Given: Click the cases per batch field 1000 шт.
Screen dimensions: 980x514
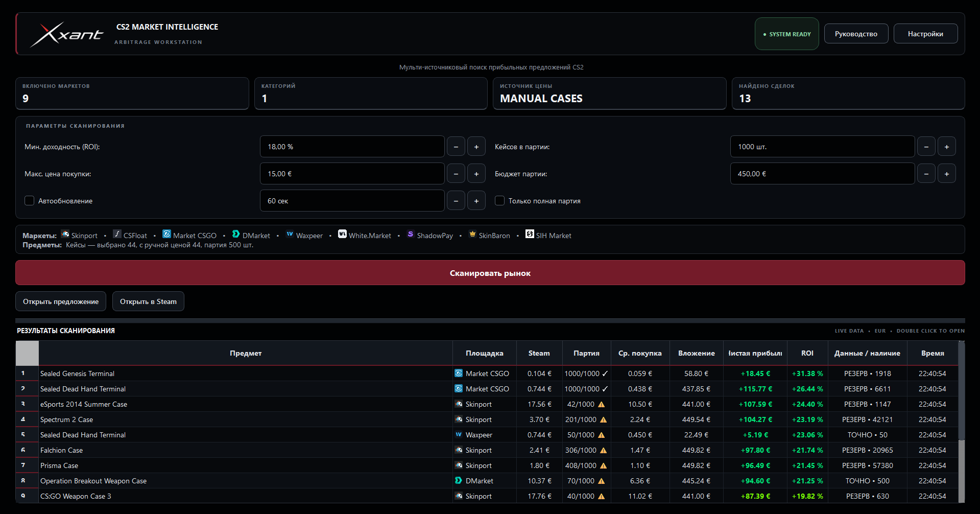Looking at the screenshot, I should coord(822,147).
